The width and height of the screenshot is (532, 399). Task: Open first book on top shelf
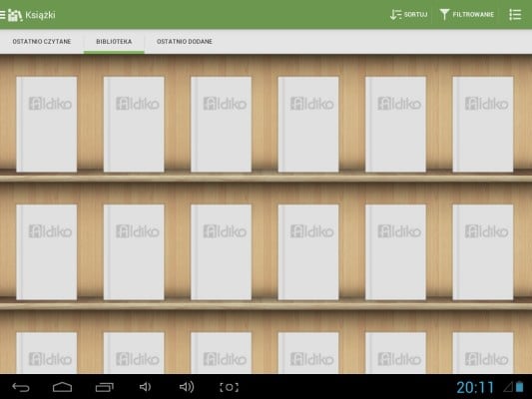(x=47, y=124)
